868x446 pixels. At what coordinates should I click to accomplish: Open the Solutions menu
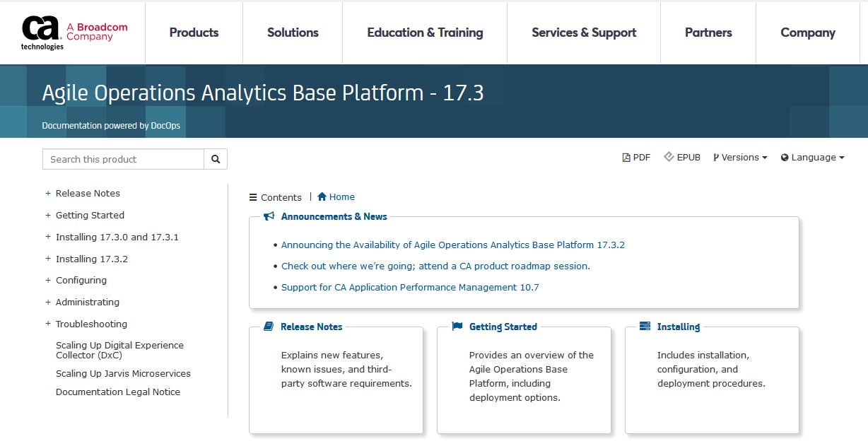[293, 33]
